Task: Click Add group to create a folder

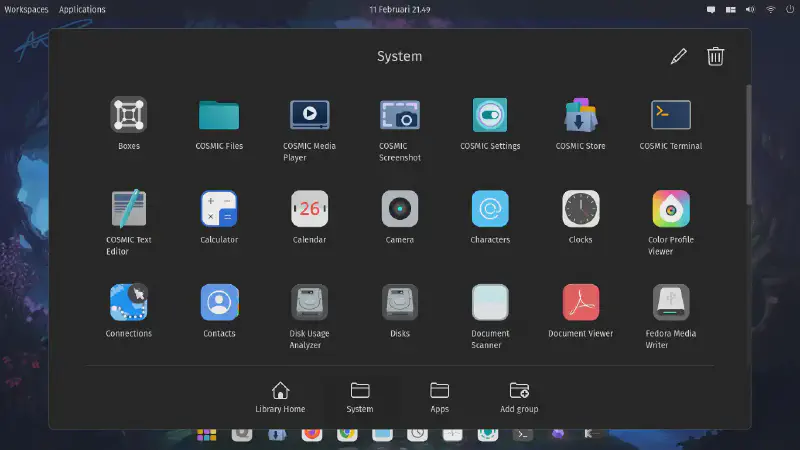Action: click(x=519, y=397)
